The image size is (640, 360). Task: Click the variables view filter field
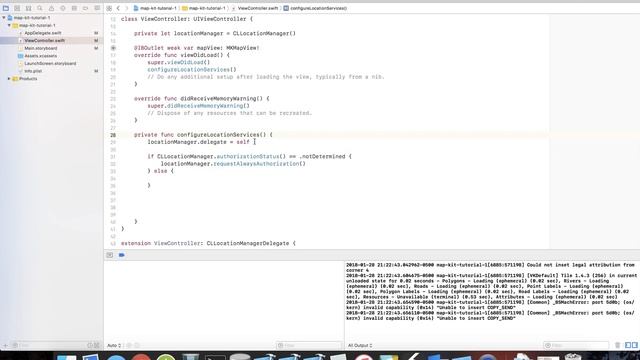(309, 345)
